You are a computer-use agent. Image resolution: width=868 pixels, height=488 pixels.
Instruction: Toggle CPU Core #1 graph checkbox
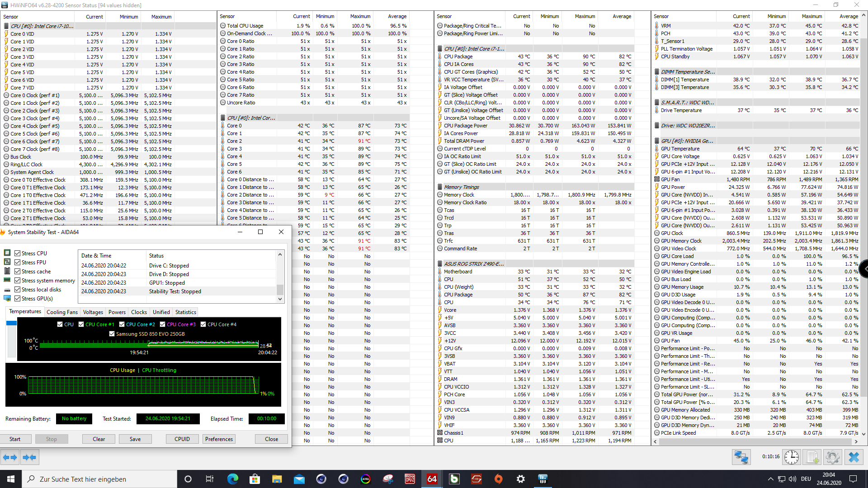[81, 324]
